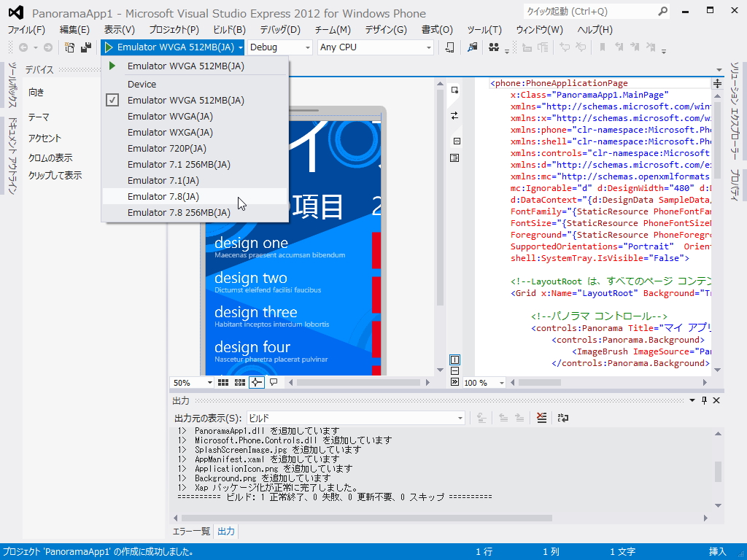747x560 pixels.
Task: Open the ヘルプ(H) menu
Action: tap(595, 29)
